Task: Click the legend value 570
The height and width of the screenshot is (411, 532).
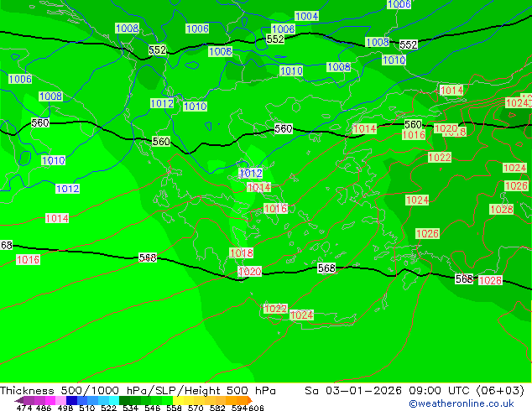Action: [x=196, y=408]
